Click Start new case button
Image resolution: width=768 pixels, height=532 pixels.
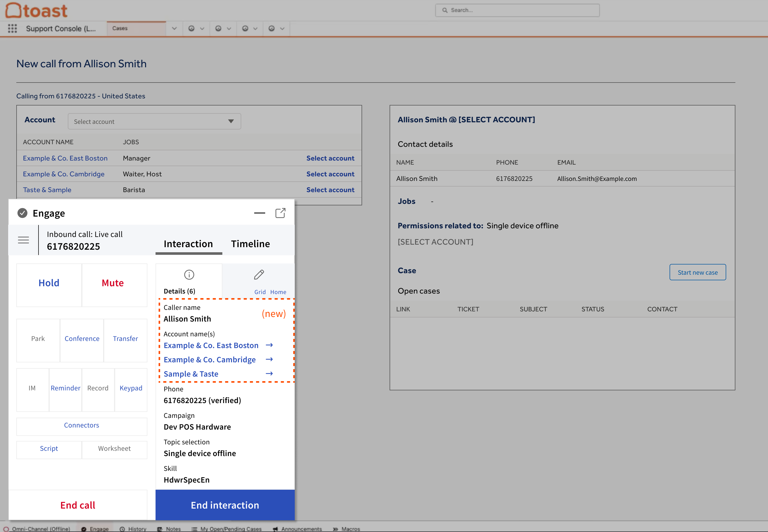698,272
